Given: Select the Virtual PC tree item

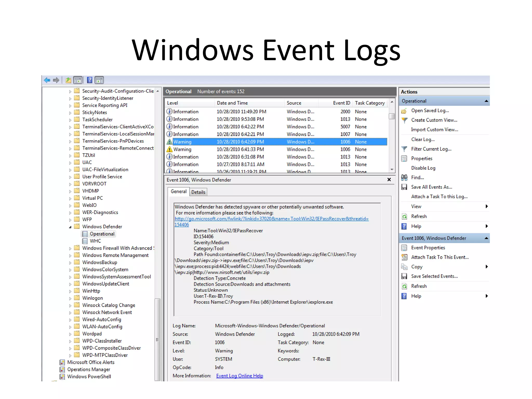Looking at the screenshot, I should pyautogui.click(x=92, y=198).
